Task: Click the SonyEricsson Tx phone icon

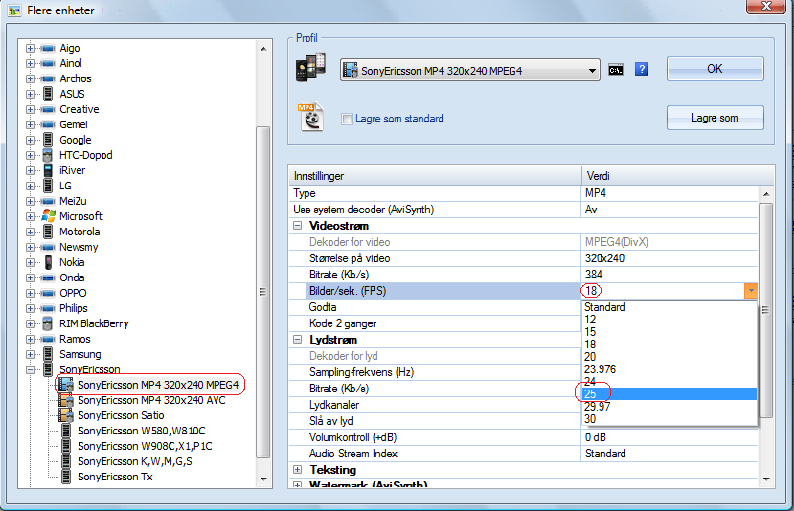Action: coord(66,477)
